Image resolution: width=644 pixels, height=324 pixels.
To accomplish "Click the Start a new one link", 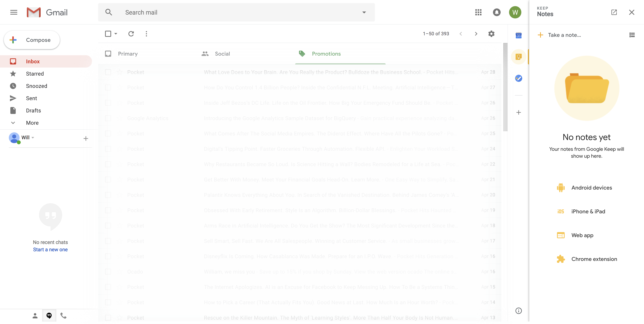I will coord(50,249).
